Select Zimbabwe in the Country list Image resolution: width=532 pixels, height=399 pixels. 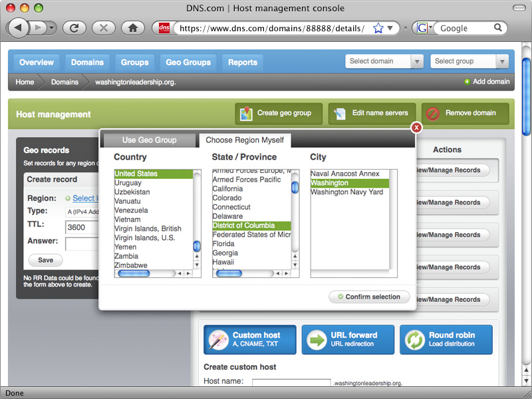(154, 265)
